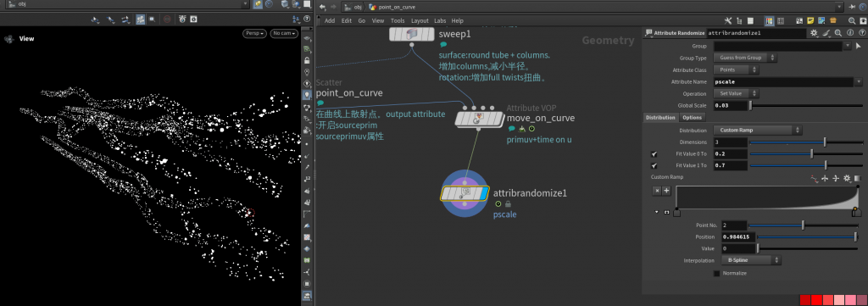Open the Attribute Name dropdown arrow
This screenshot has width=868, height=306.
(x=859, y=82)
